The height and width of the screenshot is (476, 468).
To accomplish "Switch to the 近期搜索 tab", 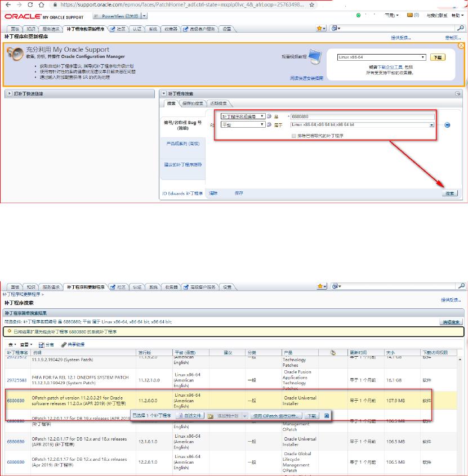I will click(219, 104).
